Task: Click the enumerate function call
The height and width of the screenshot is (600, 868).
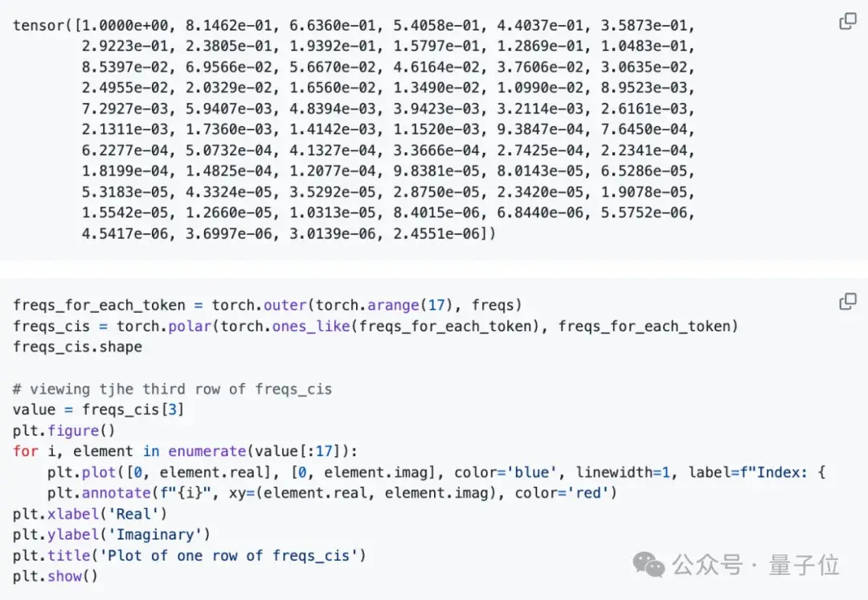Action: (x=207, y=451)
